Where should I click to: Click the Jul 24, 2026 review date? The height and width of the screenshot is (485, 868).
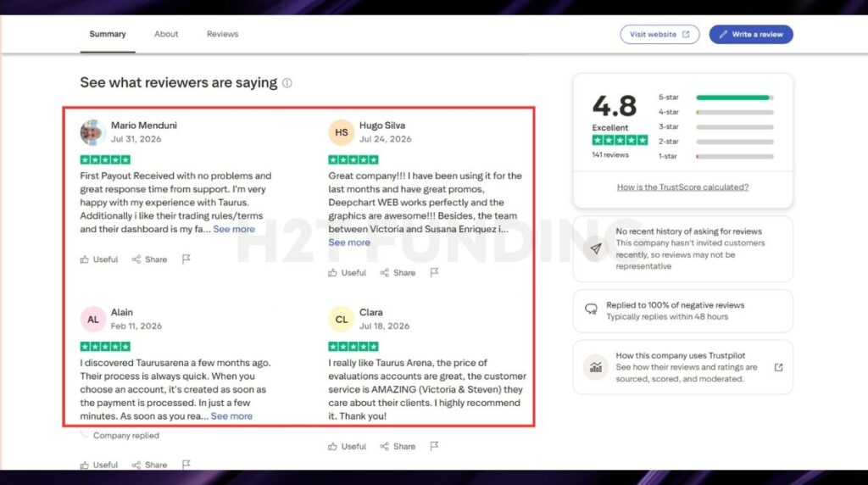coord(386,139)
